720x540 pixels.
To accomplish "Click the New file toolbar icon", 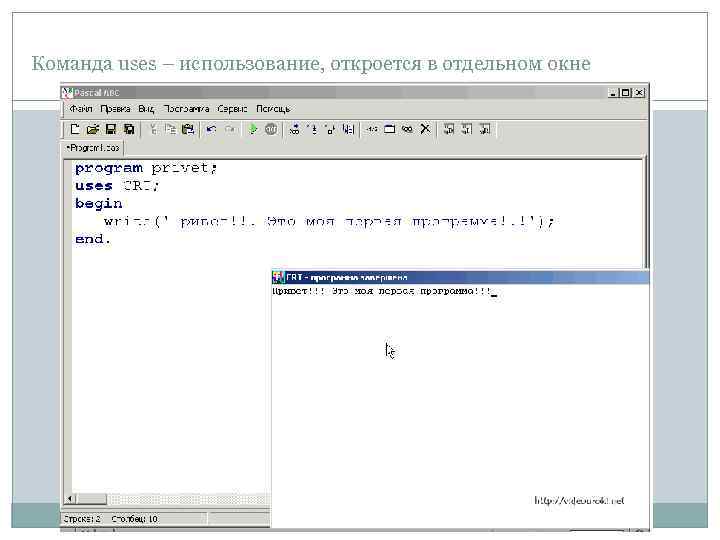I will point(74,129).
